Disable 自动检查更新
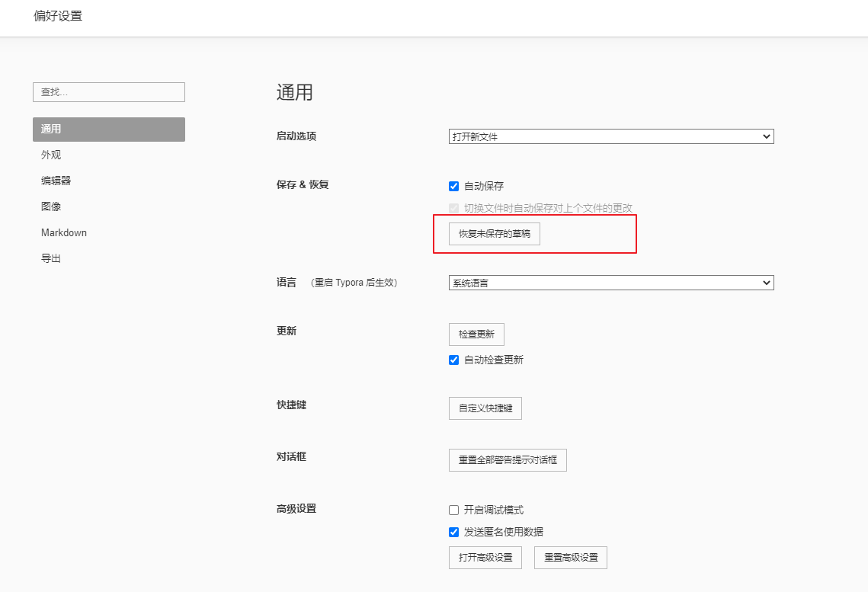Viewport: 868px width, 592px height. click(x=453, y=360)
